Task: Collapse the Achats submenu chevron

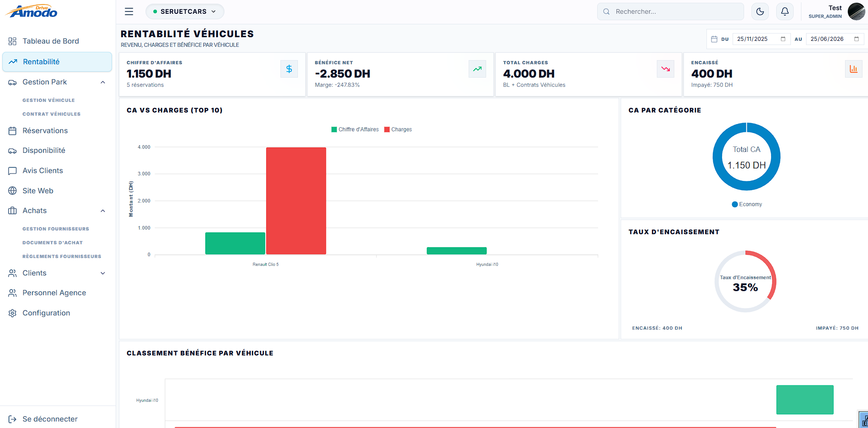Action: pyautogui.click(x=103, y=211)
